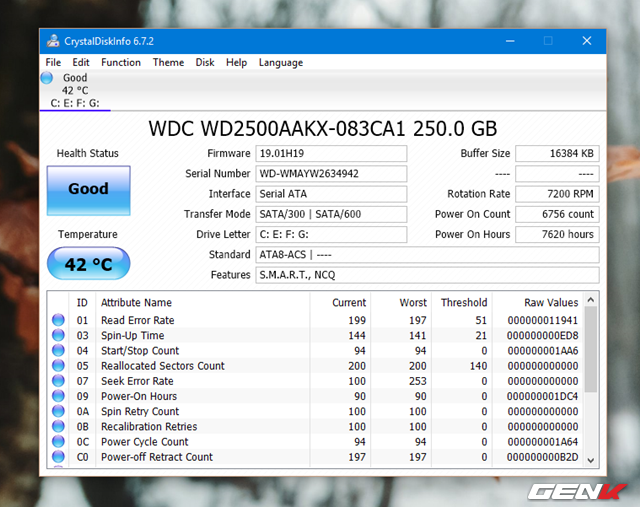Viewport: 640px width, 507px height.
Task: Open the Language menu
Action: 281,62
